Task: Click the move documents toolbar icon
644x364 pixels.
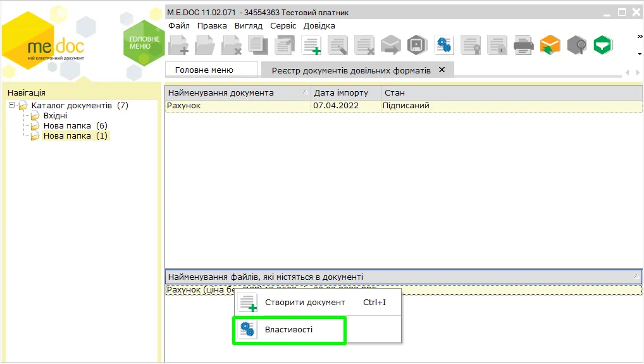Action: [x=285, y=45]
